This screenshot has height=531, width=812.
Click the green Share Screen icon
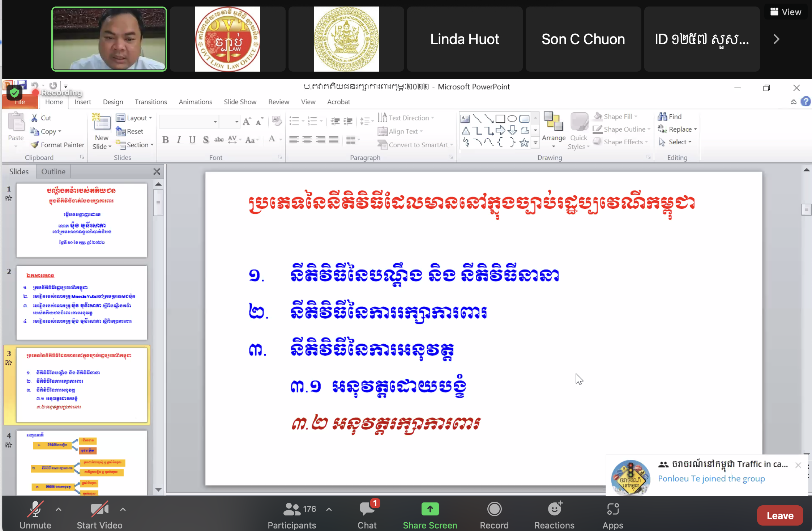430,509
